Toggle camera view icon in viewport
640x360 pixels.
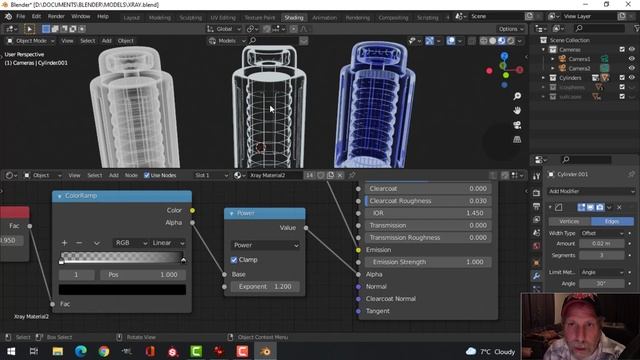click(517, 125)
